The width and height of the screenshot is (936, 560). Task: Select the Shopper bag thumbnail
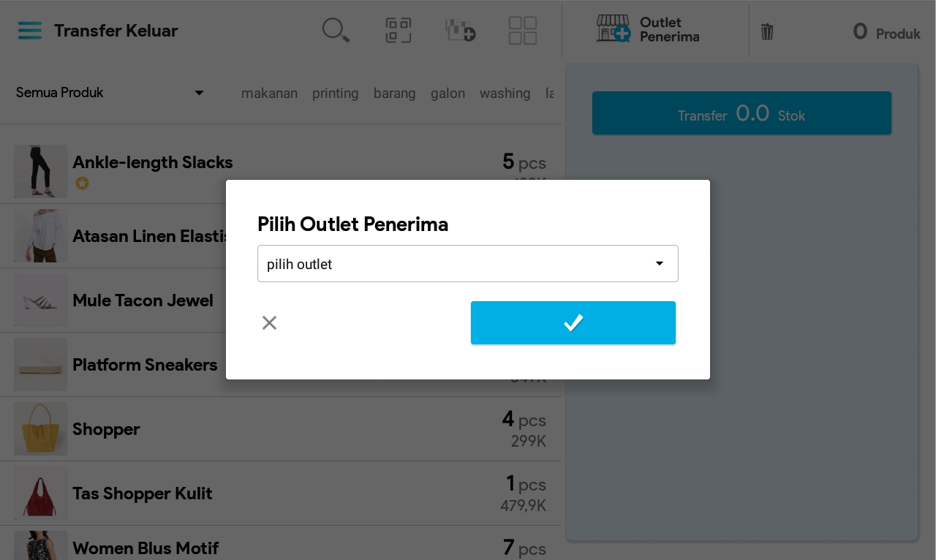(41, 429)
